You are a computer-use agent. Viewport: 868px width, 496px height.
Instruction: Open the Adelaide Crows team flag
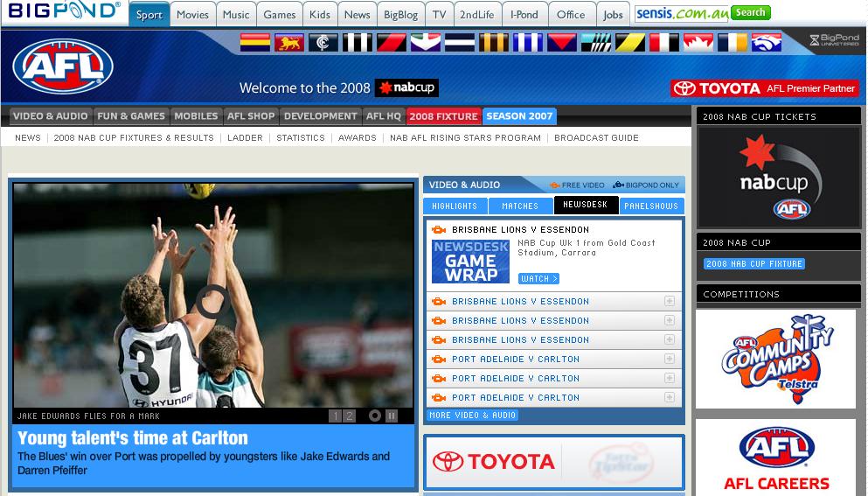pyautogui.click(x=255, y=43)
